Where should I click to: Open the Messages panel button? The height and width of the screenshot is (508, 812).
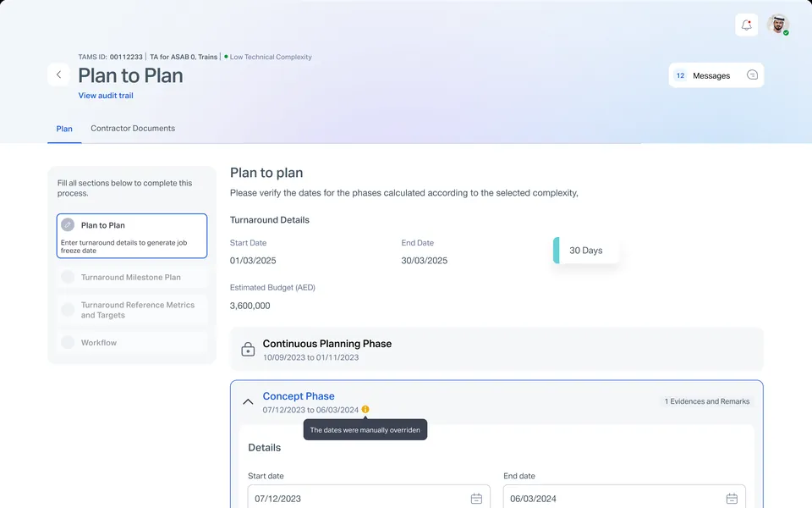pyautogui.click(x=716, y=75)
